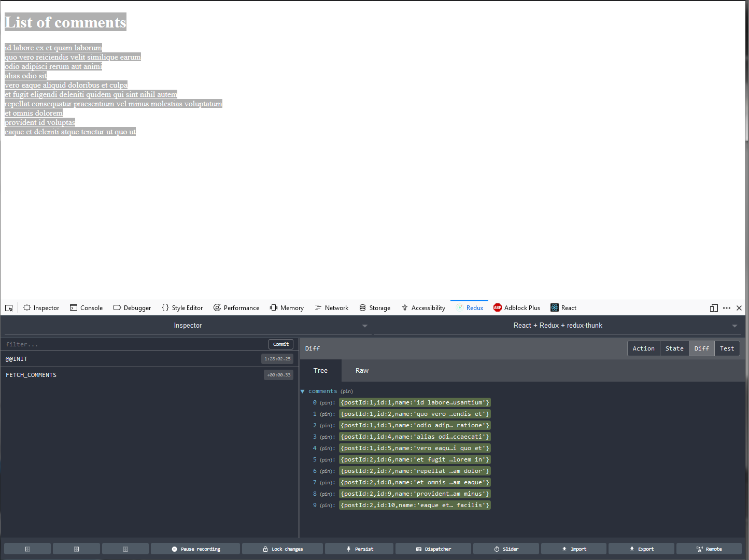749x560 pixels.
Task: Click comment 'et omnis dolorem'
Action: 34,113
